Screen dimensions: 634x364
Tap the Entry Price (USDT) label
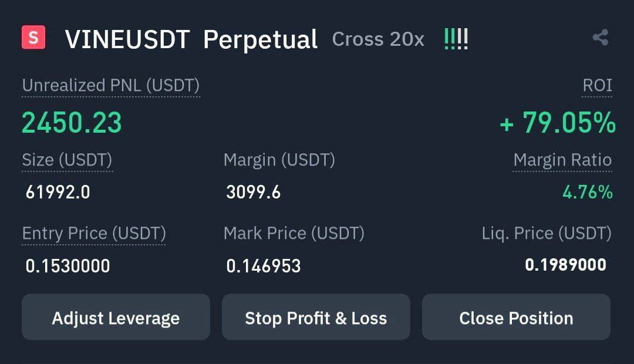point(94,233)
